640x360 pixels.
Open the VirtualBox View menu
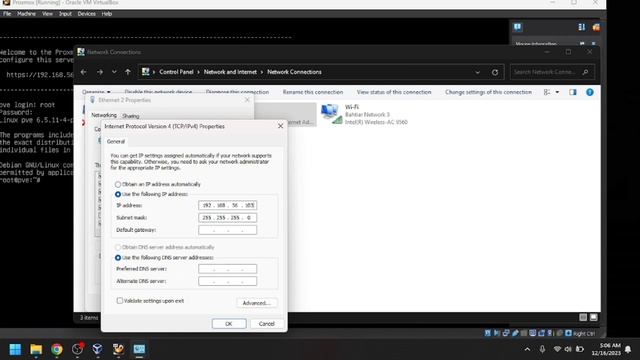47,14
